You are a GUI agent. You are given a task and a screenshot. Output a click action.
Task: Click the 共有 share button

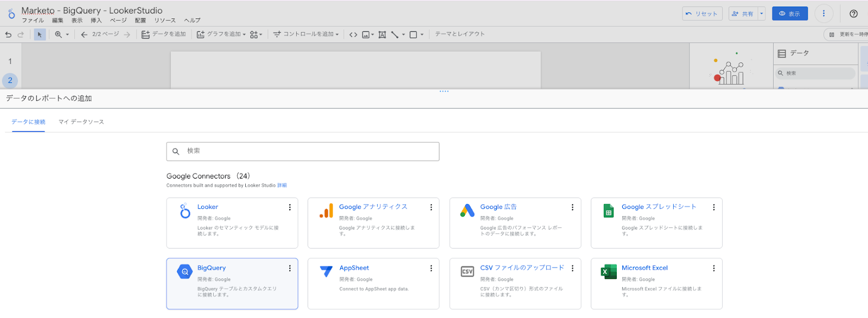click(743, 14)
